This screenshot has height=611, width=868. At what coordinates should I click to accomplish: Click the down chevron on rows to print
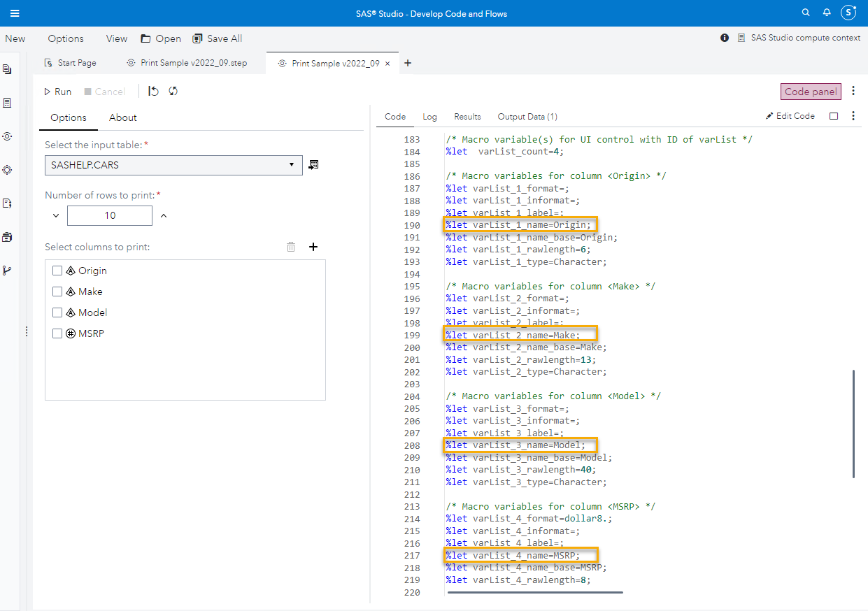57,215
